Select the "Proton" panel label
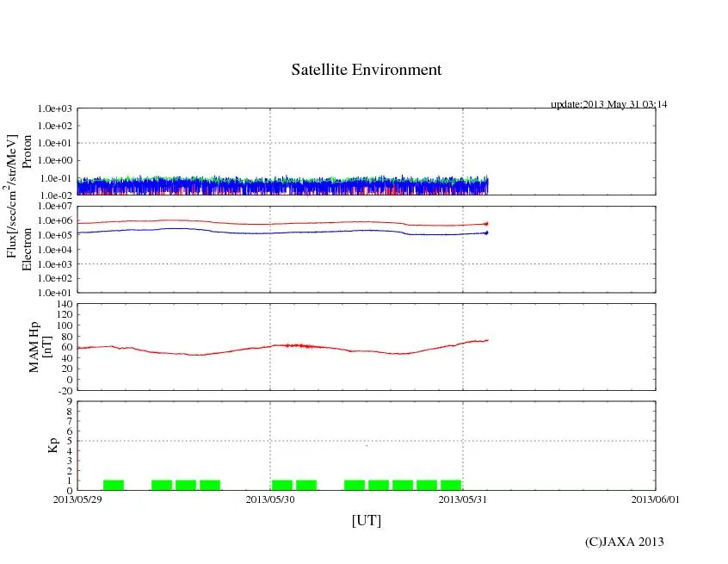 (27, 152)
